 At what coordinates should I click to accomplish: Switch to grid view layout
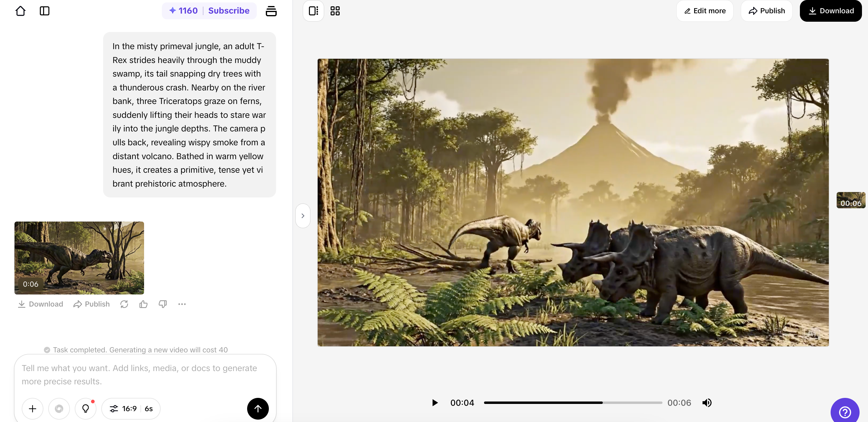[x=335, y=11]
